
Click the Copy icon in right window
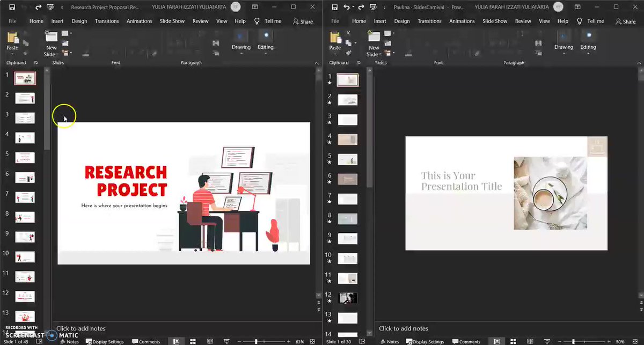point(349,43)
